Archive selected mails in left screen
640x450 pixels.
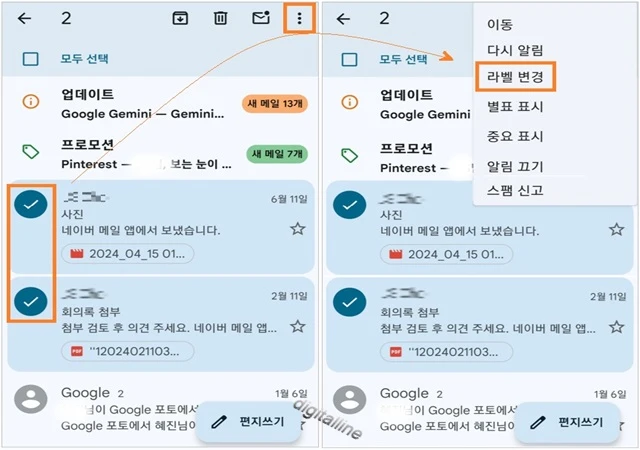[x=180, y=18]
